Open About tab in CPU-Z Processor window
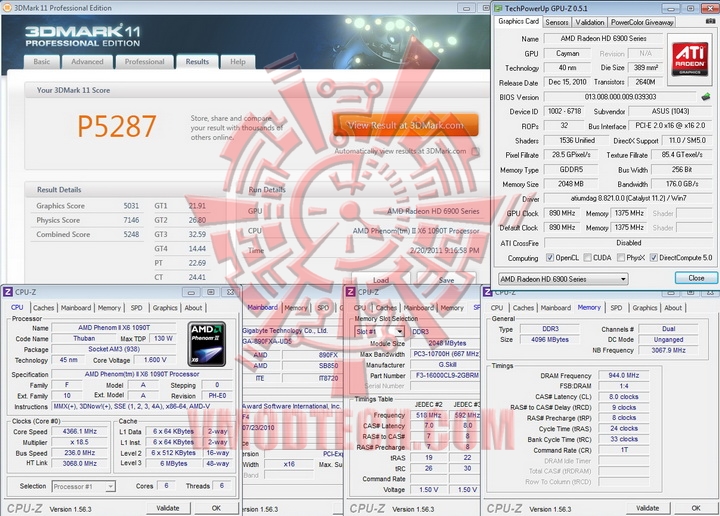The image size is (720, 516). (193, 308)
